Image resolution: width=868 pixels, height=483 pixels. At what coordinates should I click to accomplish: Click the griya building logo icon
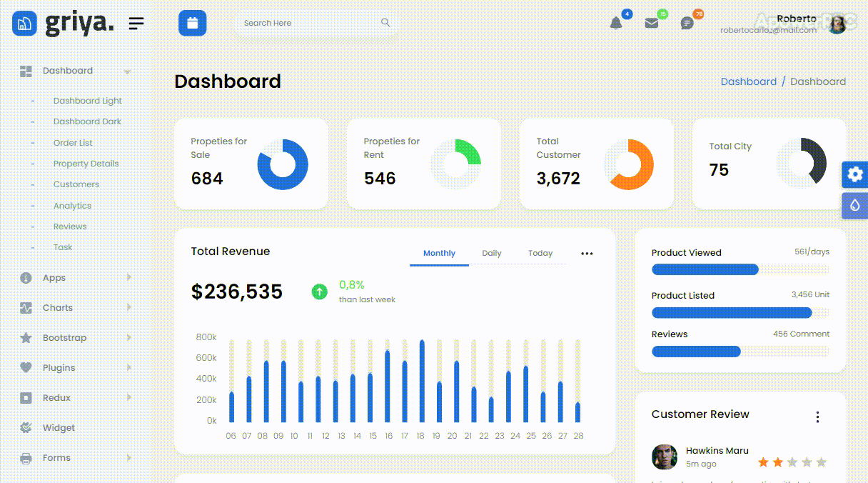(24, 24)
